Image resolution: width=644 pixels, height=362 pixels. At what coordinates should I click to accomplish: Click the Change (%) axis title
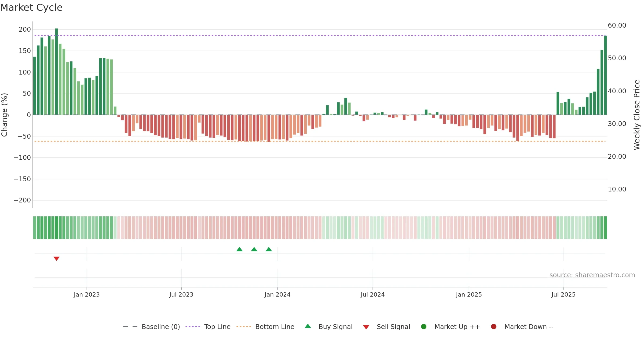(4, 115)
